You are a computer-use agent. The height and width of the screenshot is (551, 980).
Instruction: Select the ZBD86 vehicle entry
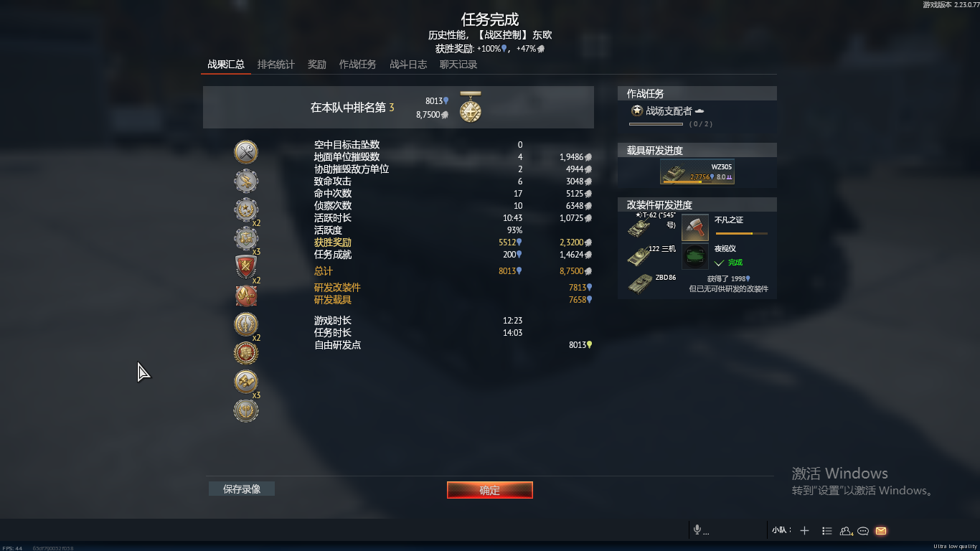coord(652,283)
